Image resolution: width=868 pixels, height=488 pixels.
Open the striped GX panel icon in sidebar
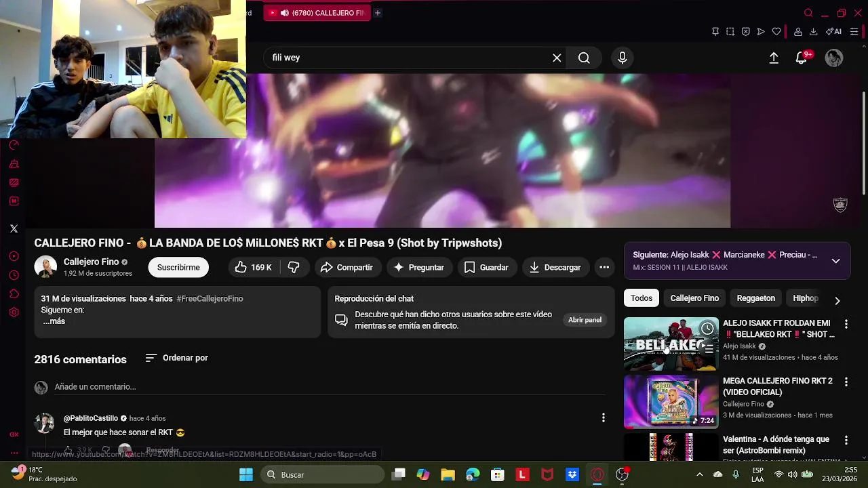pos(14,182)
